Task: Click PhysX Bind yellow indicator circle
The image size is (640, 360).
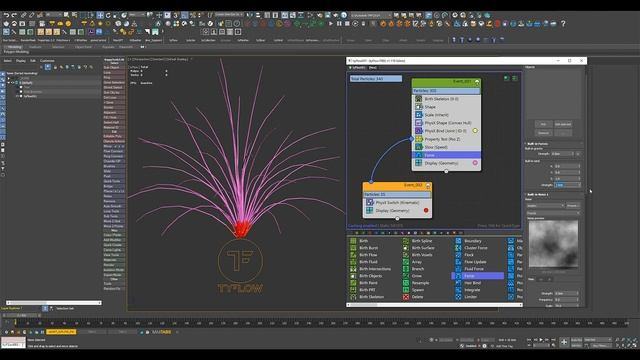Action: pos(475,131)
